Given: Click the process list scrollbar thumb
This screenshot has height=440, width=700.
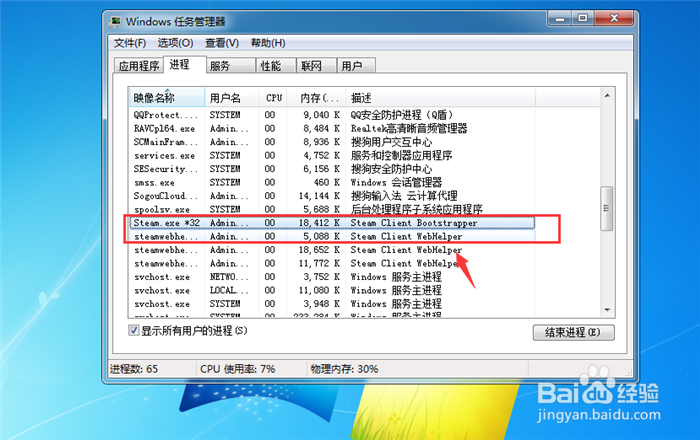Looking at the screenshot, I should click(x=607, y=208).
